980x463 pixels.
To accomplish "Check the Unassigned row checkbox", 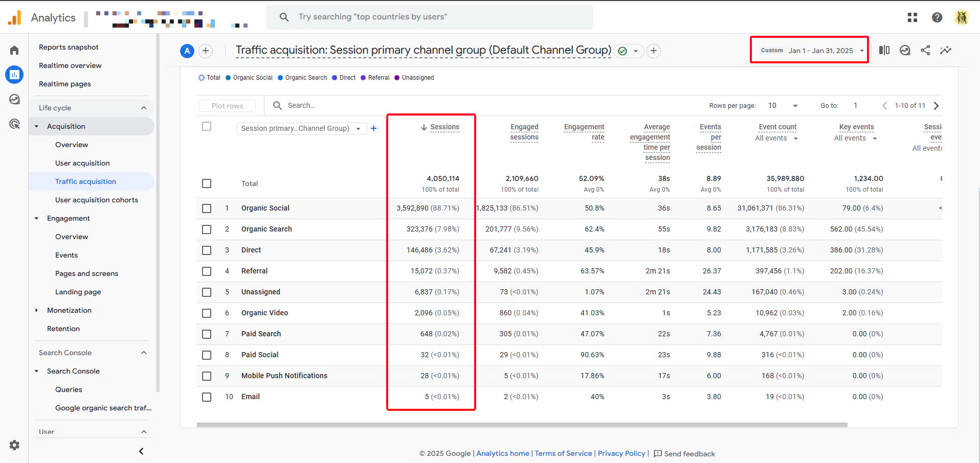I will [207, 292].
